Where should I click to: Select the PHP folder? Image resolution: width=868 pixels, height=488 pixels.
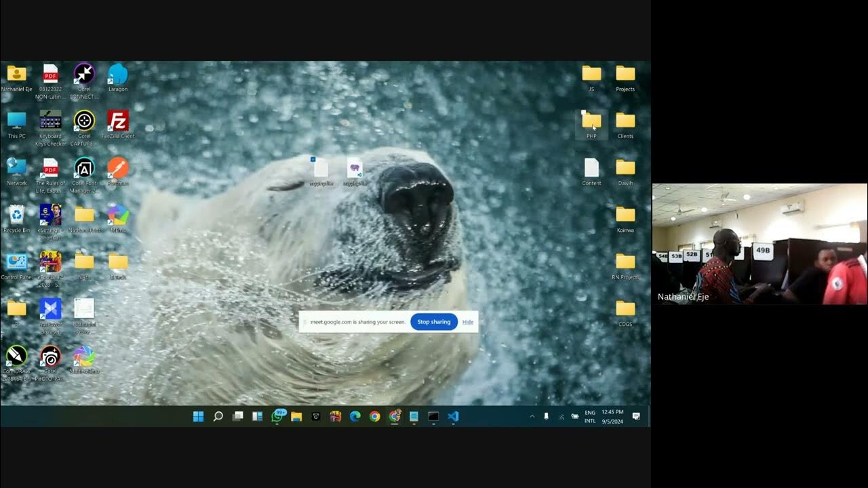[x=591, y=125]
